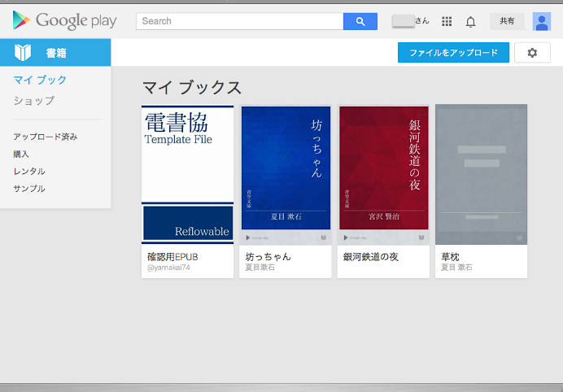Click the blue user profile avatar

click(x=542, y=21)
